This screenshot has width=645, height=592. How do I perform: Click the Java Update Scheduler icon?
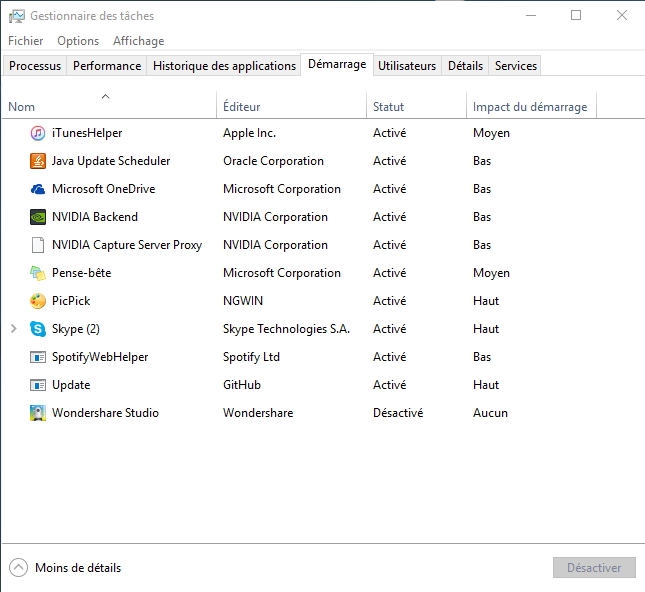38,161
